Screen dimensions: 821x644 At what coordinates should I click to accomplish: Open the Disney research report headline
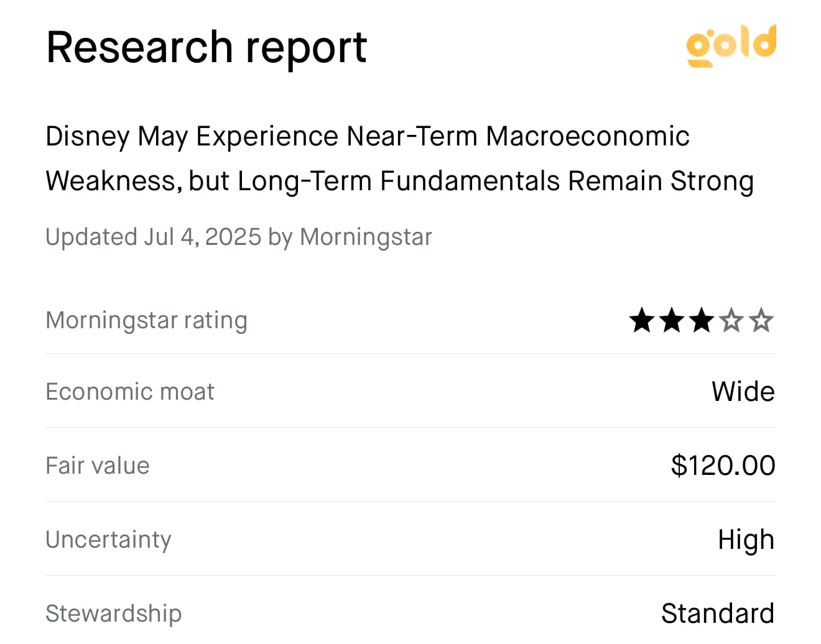pos(400,159)
